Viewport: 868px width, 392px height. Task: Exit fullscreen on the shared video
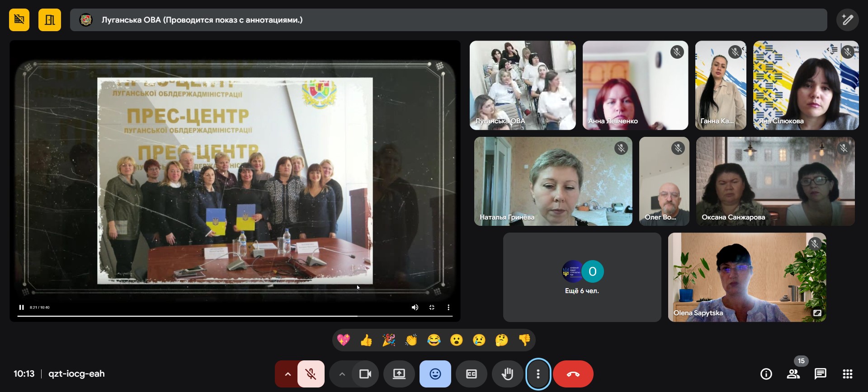pyautogui.click(x=432, y=308)
